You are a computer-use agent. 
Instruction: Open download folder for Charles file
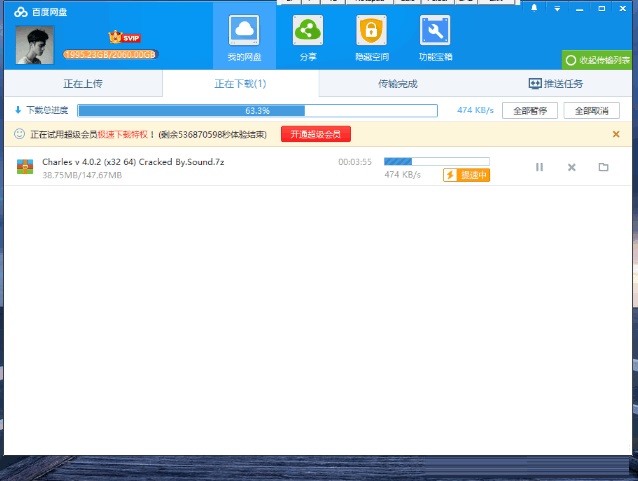[x=603, y=167]
